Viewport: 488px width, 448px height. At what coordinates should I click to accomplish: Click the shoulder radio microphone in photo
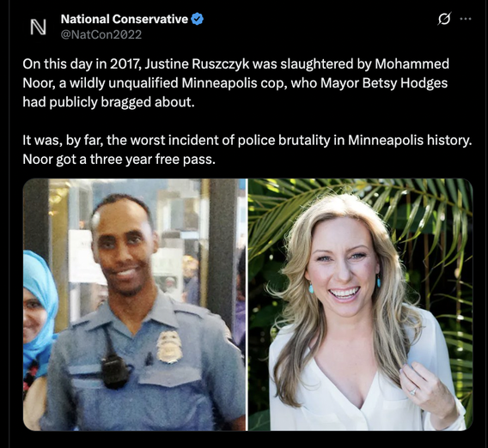(x=114, y=371)
